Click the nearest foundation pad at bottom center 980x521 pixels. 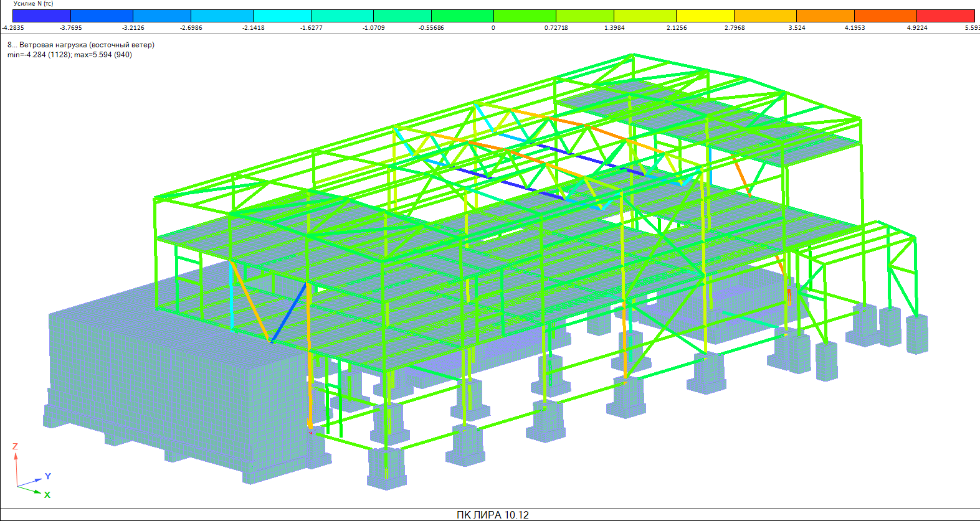point(386,467)
